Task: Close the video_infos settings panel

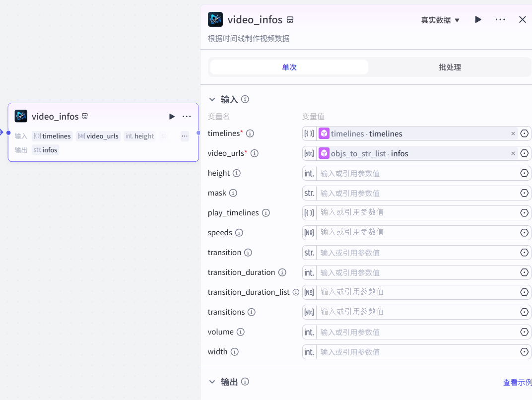Action: pos(522,20)
